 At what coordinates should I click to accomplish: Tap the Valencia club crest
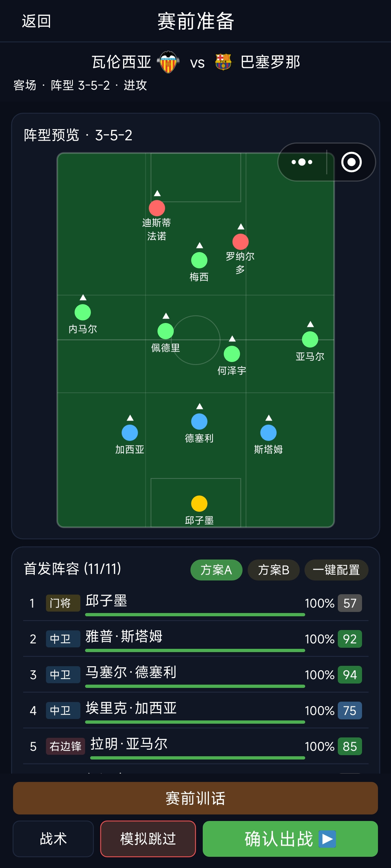click(x=168, y=62)
